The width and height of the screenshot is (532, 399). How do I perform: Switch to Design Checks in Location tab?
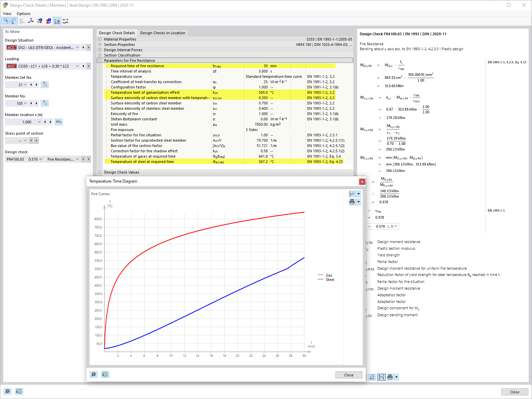click(x=163, y=33)
